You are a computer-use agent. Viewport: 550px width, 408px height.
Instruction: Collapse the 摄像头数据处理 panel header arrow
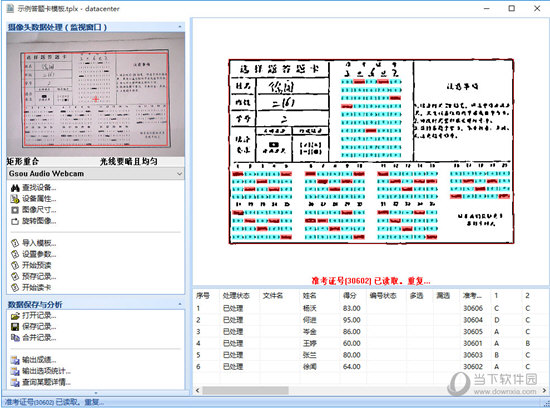point(180,27)
